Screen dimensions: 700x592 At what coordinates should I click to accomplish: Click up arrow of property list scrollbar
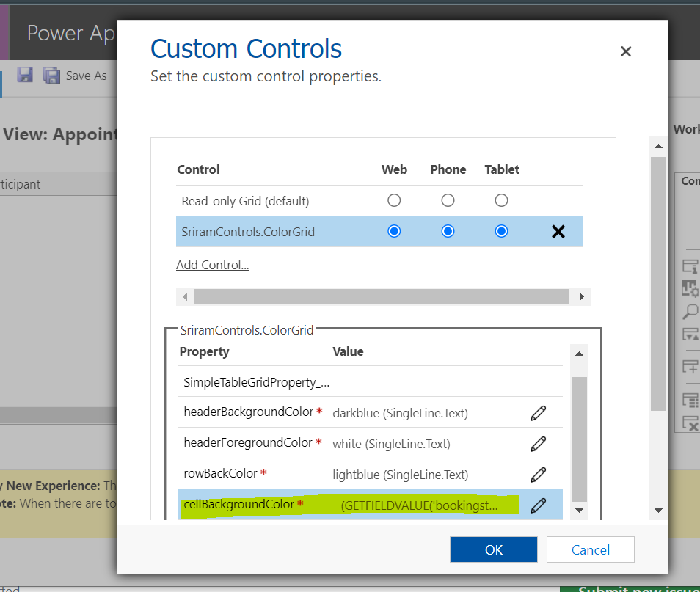click(x=579, y=354)
